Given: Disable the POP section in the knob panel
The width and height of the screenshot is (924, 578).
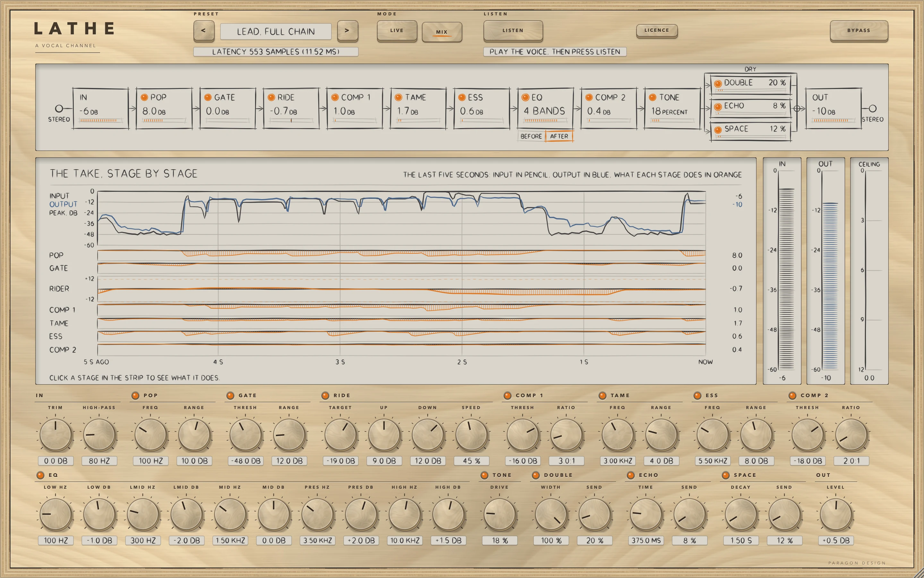Looking at the screenshot, I should pyautogui.click(x=135, y=396).
